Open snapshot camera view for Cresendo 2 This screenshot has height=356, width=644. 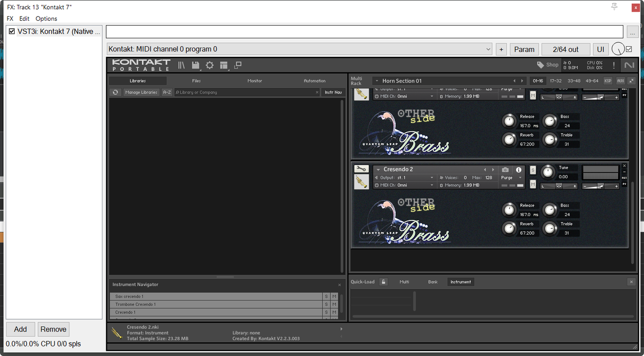point(505,170)
